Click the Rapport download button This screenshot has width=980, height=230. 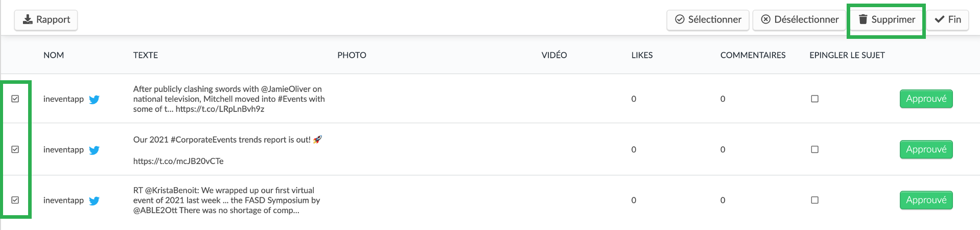point(46,20)
